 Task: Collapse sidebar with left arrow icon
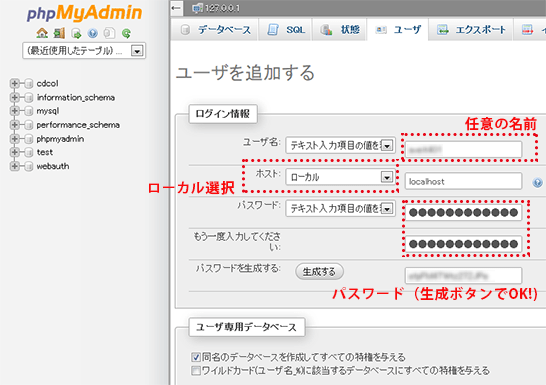click(x=177, y=8)
